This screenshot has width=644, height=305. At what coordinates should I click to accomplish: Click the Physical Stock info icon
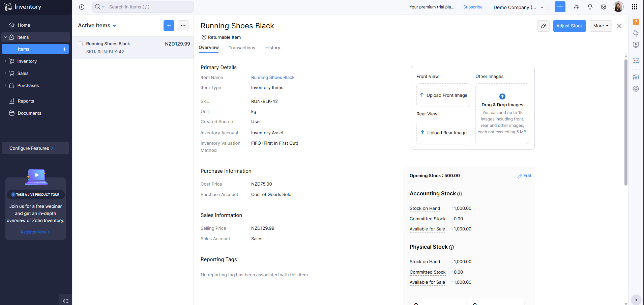pyautogui.click(x=451, y=247)
